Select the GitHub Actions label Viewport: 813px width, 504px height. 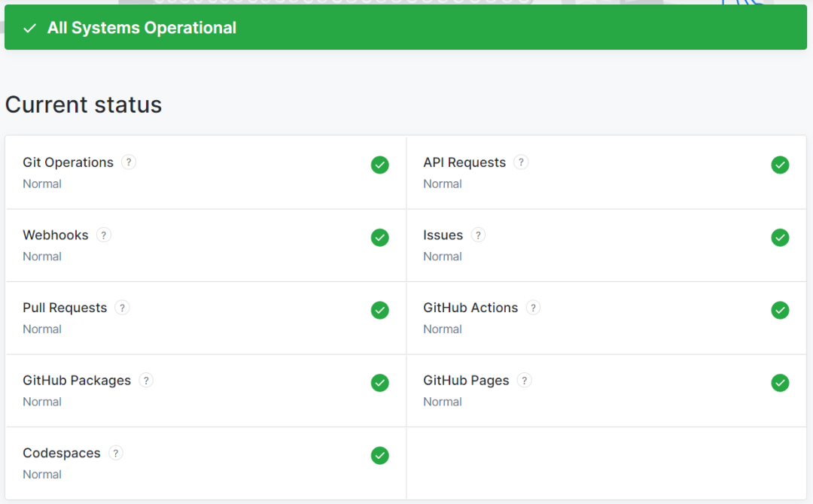470,308
